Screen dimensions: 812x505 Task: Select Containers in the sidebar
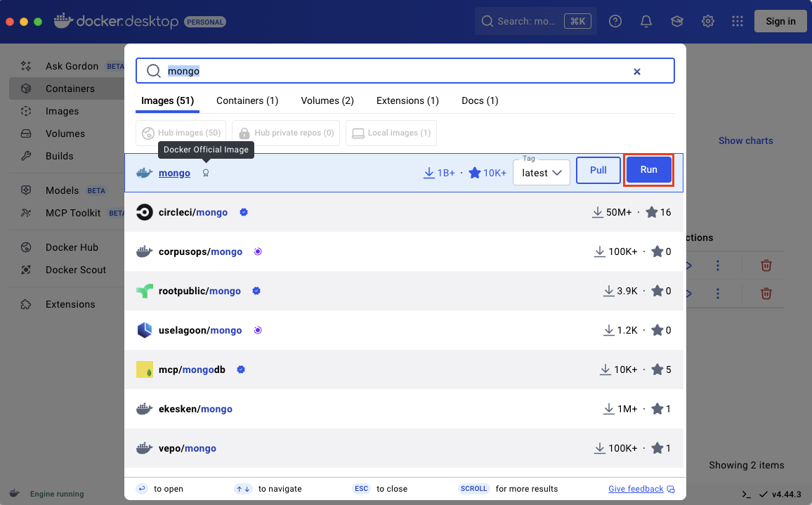[x=67, y=88]
